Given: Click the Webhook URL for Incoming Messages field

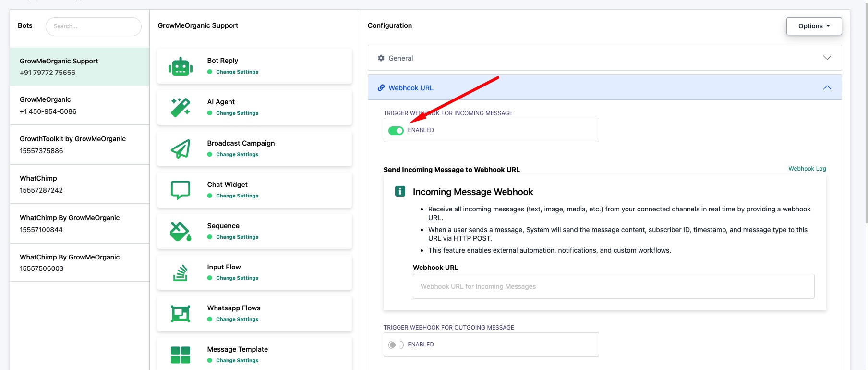Looking at the screenshot, I should (614, 286).
